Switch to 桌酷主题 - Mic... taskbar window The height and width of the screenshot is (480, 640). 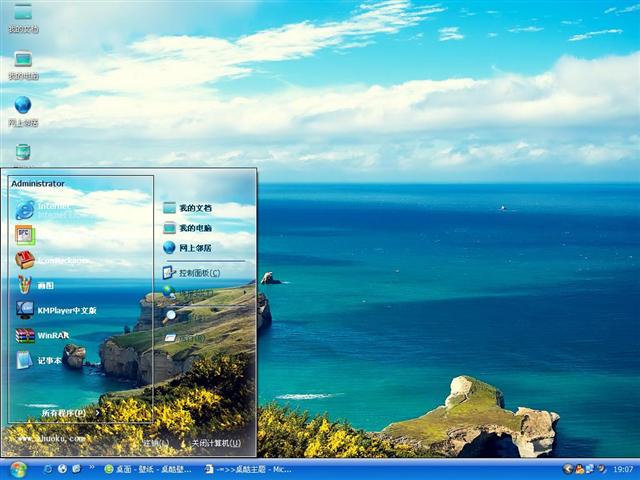tap(248, 469)
